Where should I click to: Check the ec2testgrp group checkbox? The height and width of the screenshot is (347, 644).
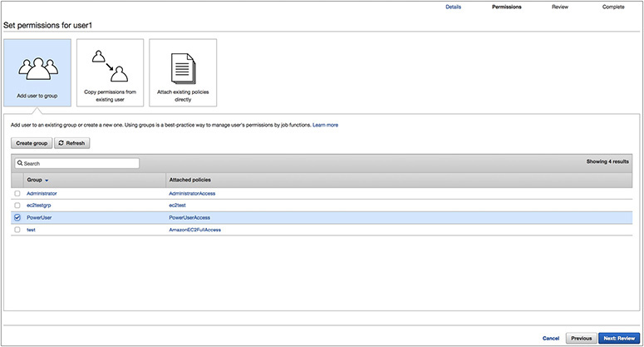[17, 205]
